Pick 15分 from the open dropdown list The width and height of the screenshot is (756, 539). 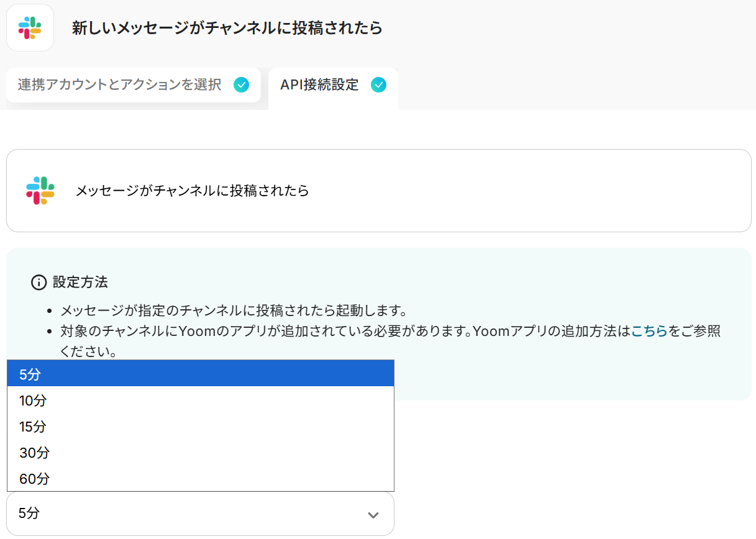click(200, 427)
